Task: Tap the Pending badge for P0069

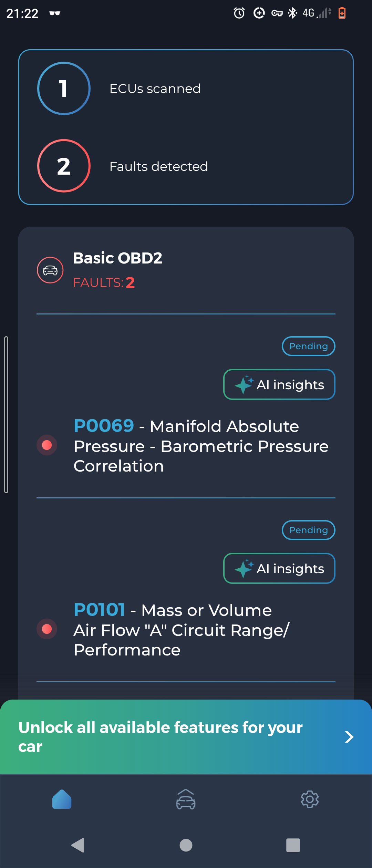Action: [x=308, y=346]
